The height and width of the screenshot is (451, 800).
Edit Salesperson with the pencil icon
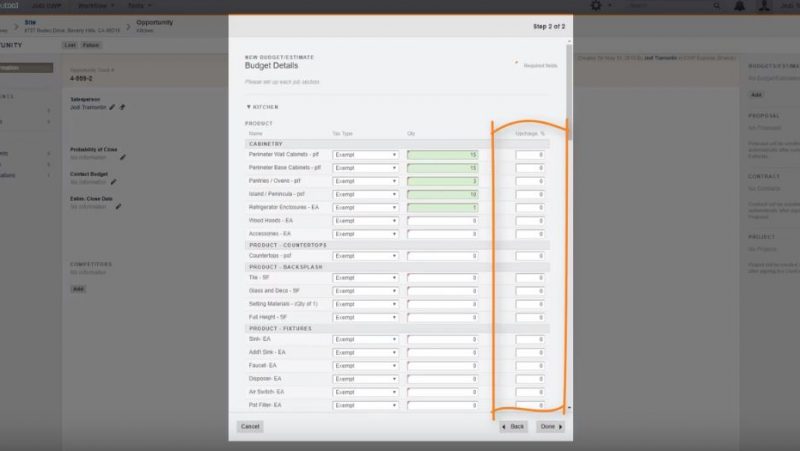(x=112, y=107)
